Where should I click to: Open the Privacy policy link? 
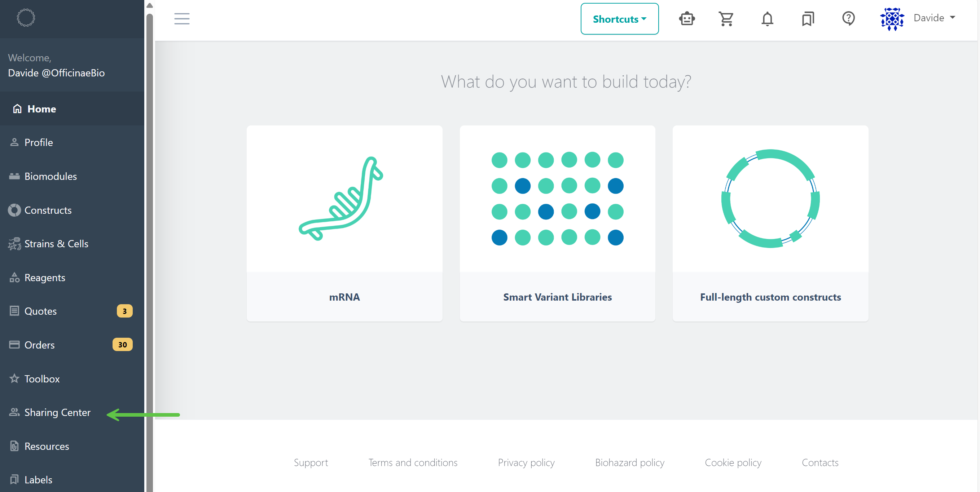tap(526, 462)
